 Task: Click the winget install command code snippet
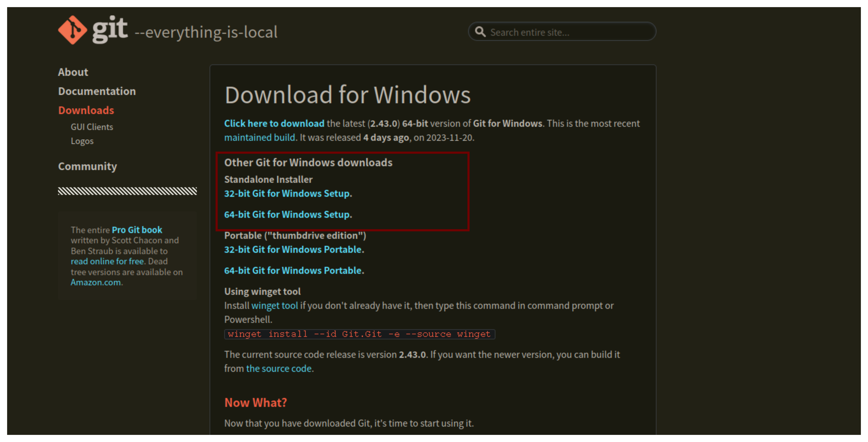coord(359,334)
